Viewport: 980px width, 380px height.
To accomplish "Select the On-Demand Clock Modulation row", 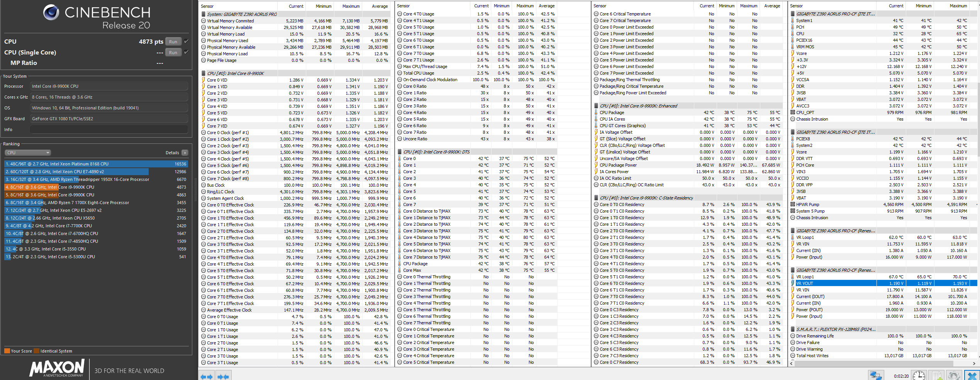I will click(477, 80).
